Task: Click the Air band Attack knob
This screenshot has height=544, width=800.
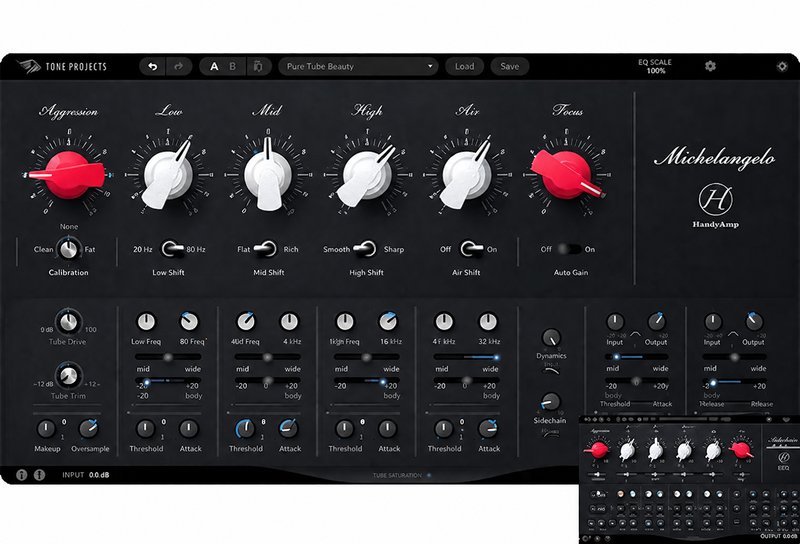Action: click(488, 429)
